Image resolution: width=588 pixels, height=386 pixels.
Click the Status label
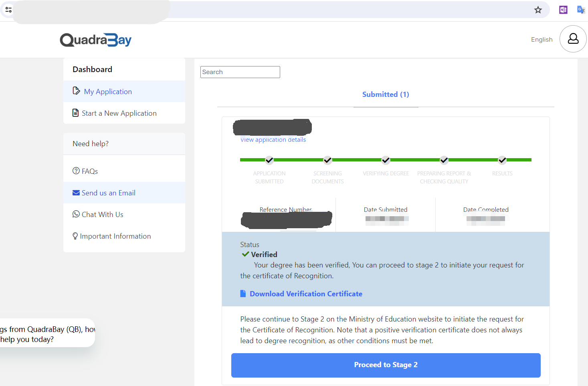pos(250,244)
